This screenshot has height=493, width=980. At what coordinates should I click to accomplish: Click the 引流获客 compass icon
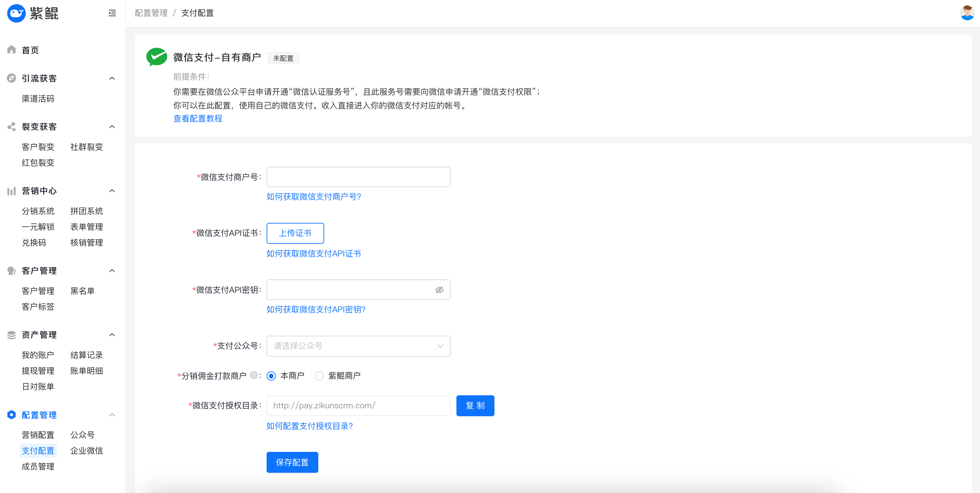[x=11, y=78]
